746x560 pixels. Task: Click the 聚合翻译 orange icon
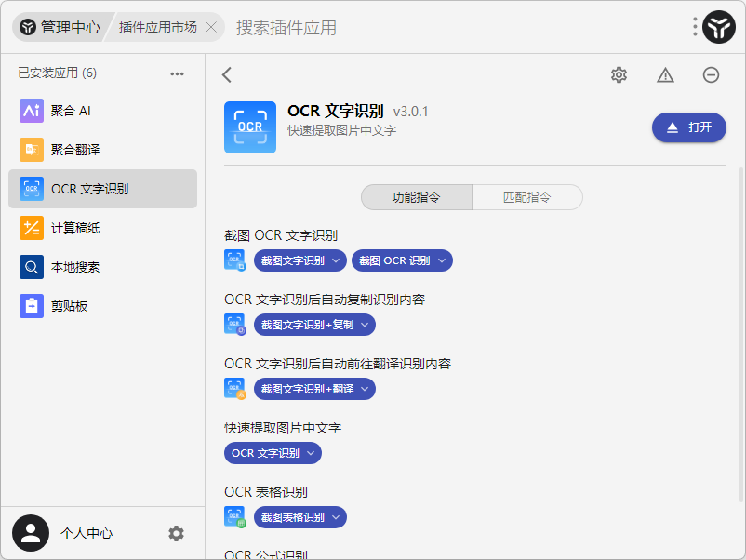32,150
